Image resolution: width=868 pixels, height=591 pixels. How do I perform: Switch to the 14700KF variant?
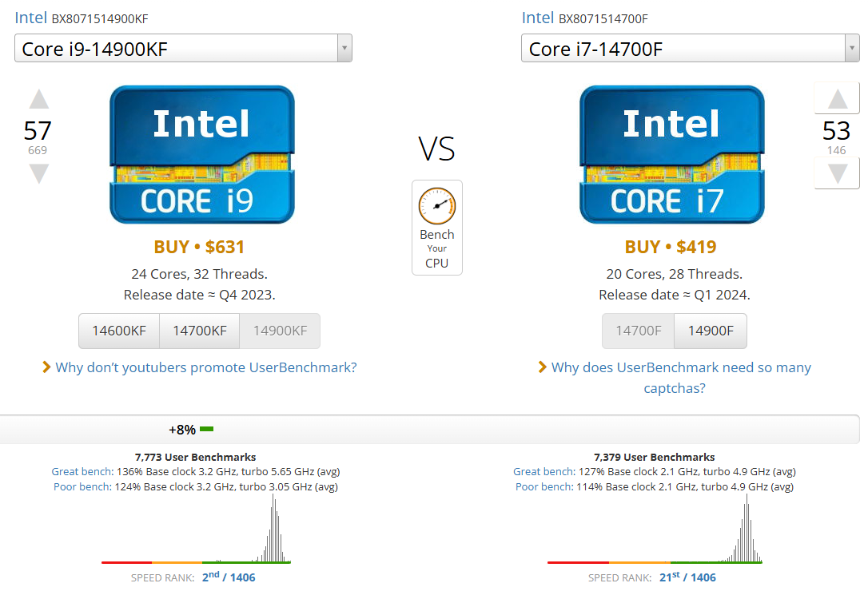pyautogui.click(x=199, y=331)
